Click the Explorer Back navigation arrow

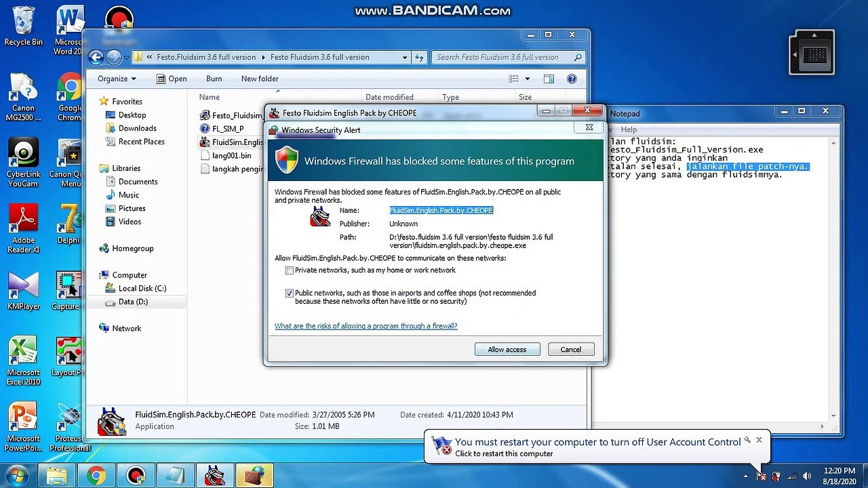96,58
